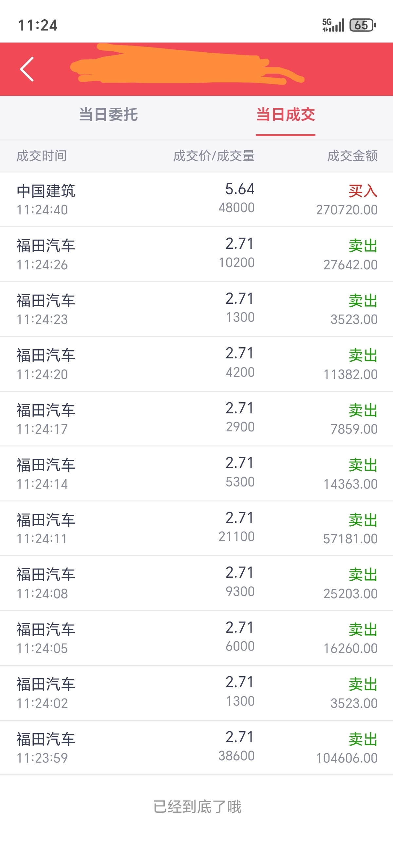Screen dimensions: 393x868
Task: Switch to the 当日委托 tab
Action: (108, 115)
